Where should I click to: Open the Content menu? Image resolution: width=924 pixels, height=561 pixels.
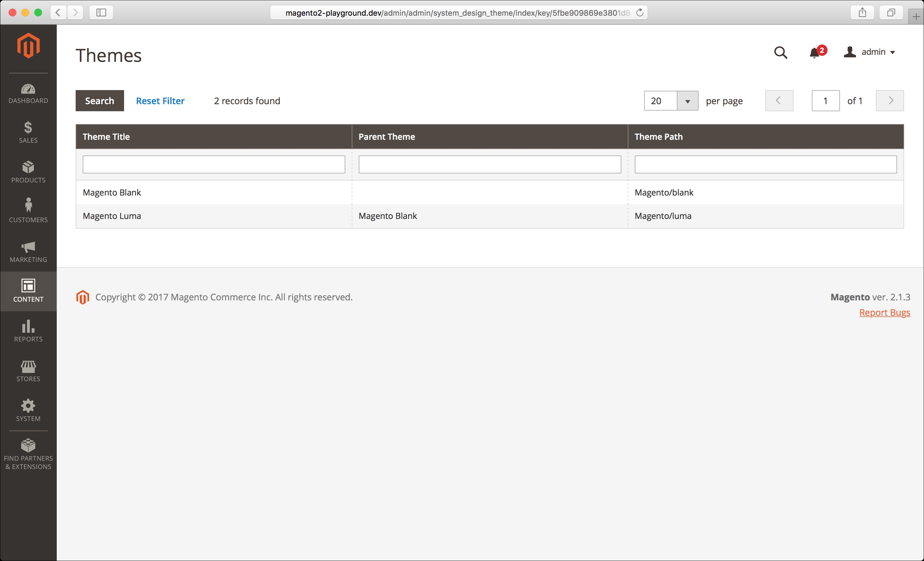coord(29,291)
